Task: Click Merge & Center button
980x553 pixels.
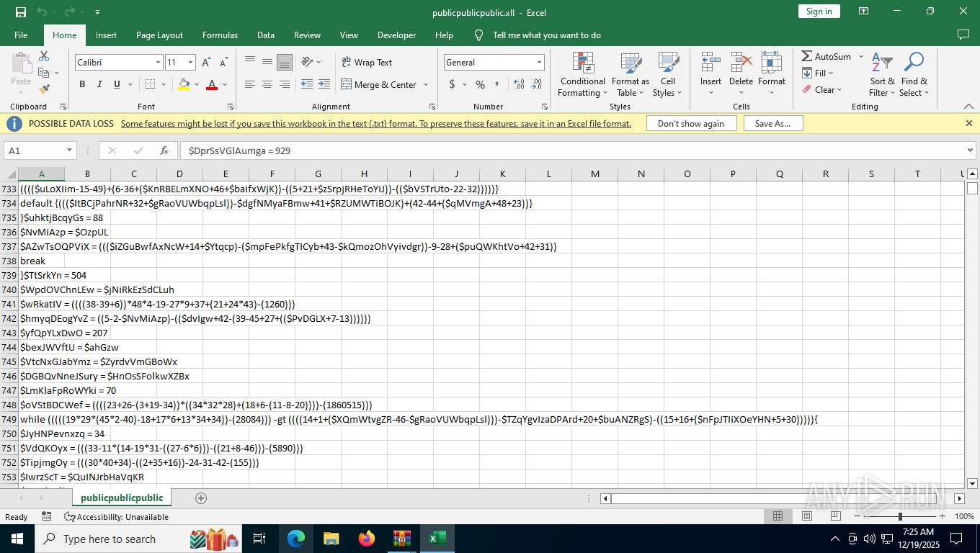Action: pos(379,85)
